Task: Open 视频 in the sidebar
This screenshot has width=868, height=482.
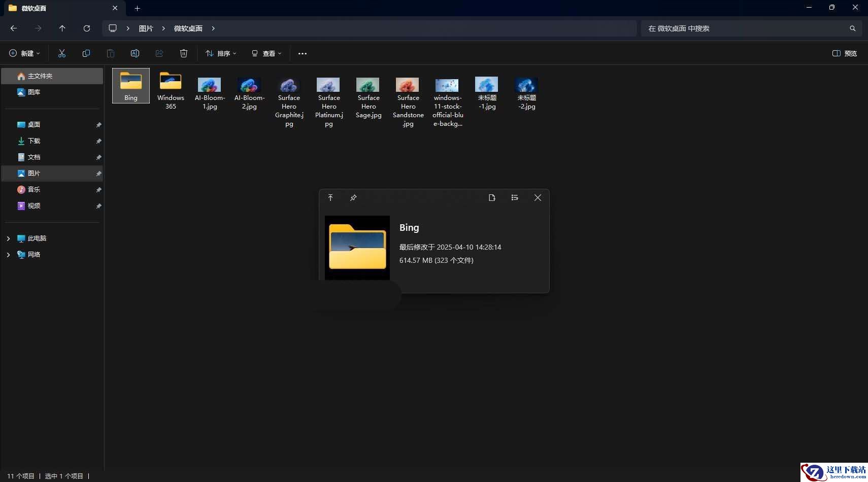Action: pos(52,206)
